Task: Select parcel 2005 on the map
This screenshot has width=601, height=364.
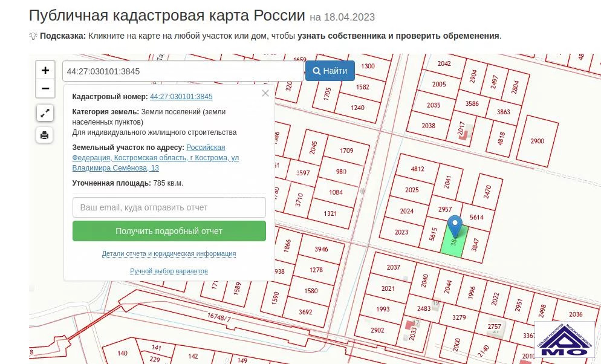Action: click(x=439, y=84)
